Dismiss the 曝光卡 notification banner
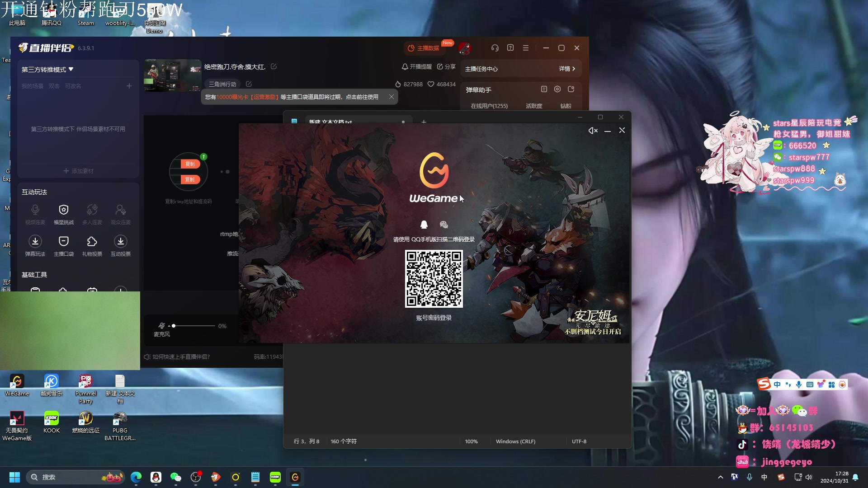868x488 pixels. click(392, 97)
